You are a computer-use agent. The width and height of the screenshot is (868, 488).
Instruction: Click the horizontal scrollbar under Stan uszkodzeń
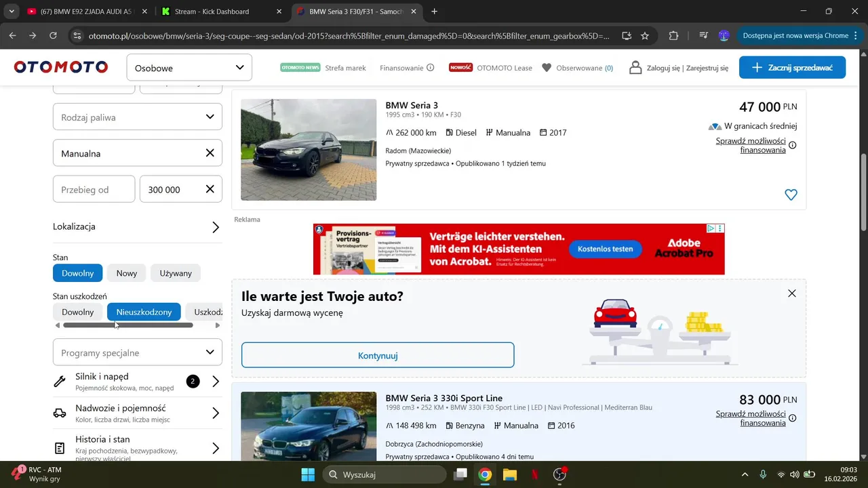click(x=128, y=325)
